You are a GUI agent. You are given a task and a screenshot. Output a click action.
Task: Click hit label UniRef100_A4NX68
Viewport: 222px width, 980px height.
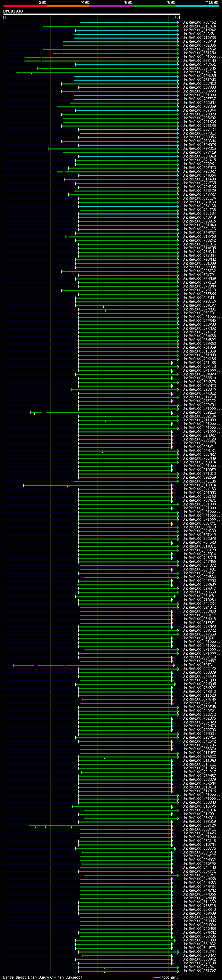click(199, 879)
